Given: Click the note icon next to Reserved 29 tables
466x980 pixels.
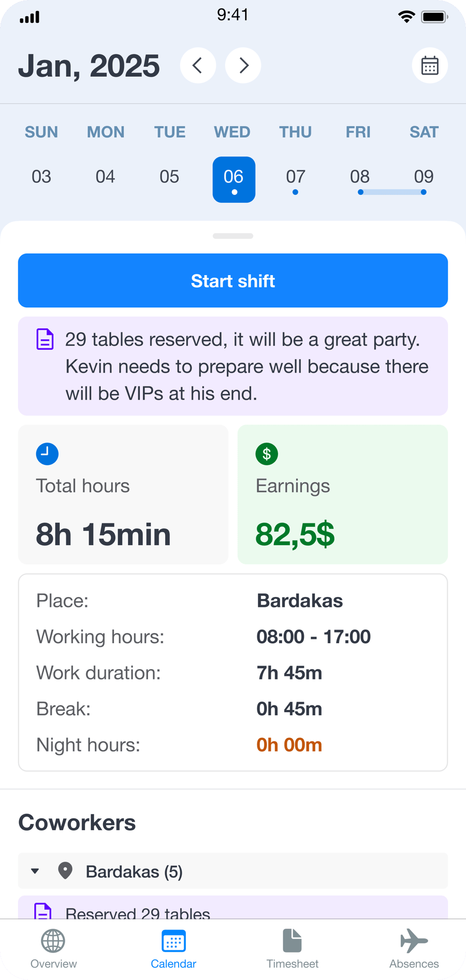Looking at the screenshot, I should click(45, 910).
